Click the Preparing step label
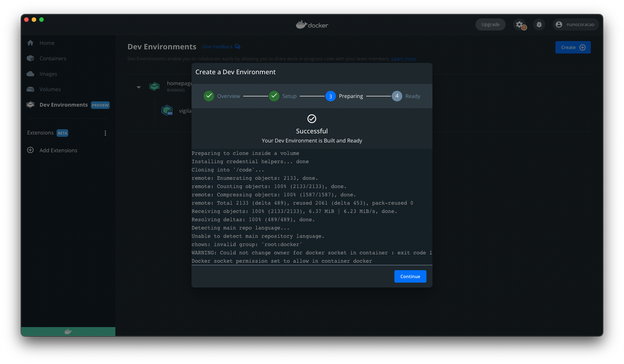The width and height of the screenshot is (624, 364). 351,96
